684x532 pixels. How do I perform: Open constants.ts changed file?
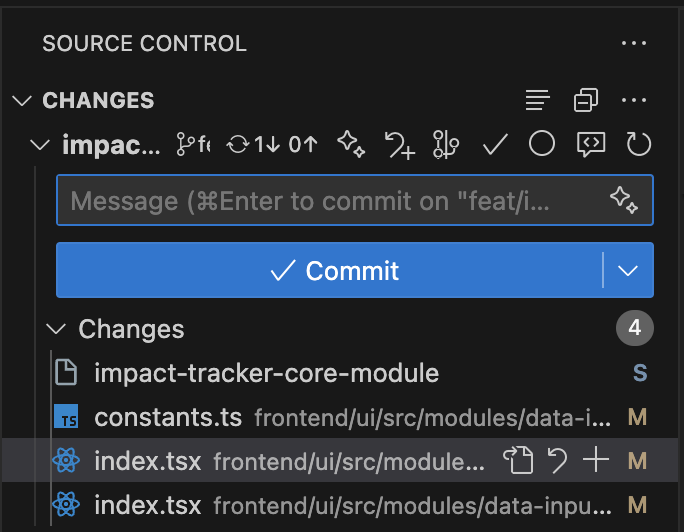pyautogui.click(x=168, y=417)
